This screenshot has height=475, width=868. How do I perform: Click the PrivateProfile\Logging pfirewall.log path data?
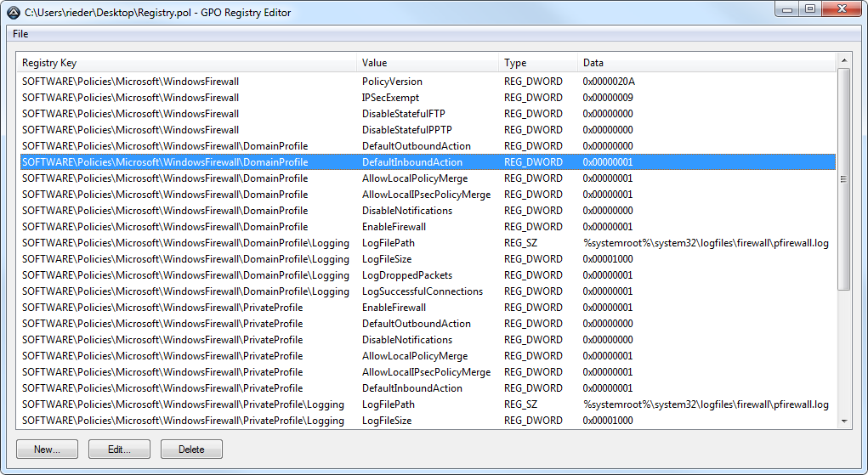coord(706,404)
